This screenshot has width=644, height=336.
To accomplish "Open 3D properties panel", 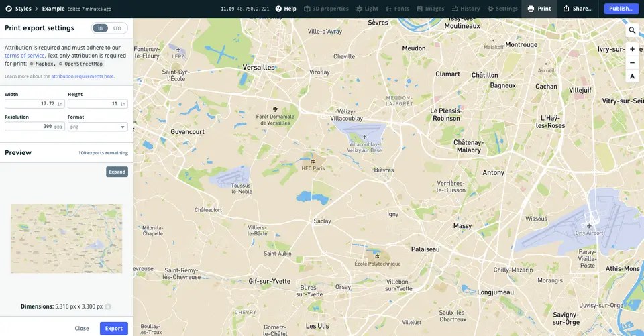I will click(326, 9).
